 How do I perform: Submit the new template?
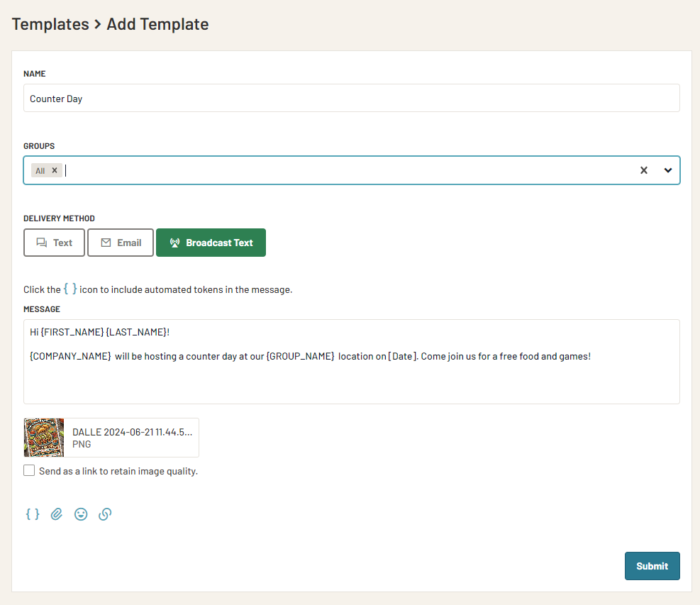652,566
